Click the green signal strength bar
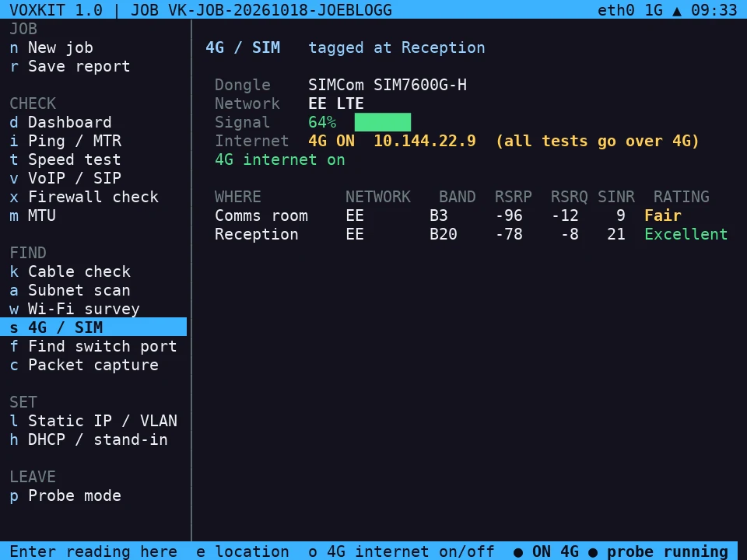747x560 pixels. (x=383, y=122)
